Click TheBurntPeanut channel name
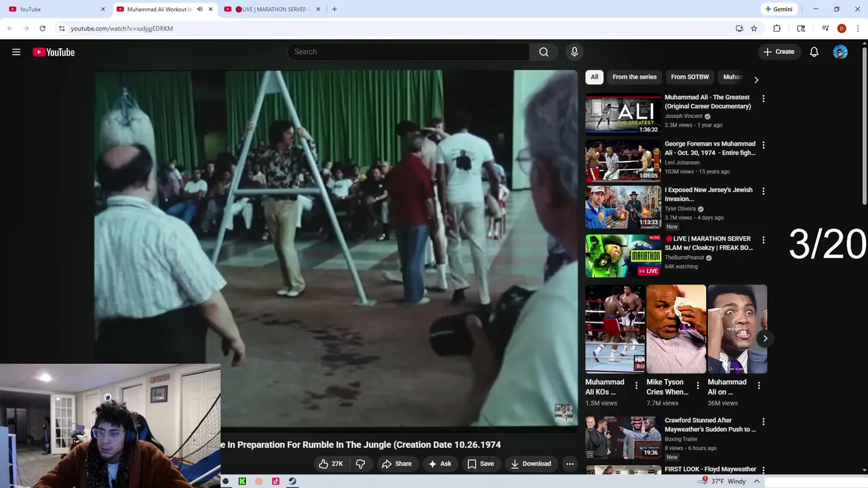The height and width of the screenshot is (488, 868). (x=684, y=258)
